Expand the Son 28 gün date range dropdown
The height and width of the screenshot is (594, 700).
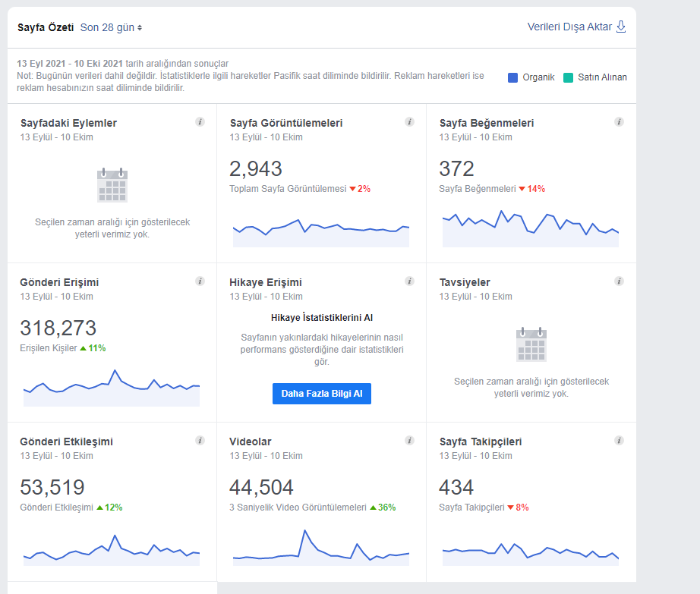[111, 27]
